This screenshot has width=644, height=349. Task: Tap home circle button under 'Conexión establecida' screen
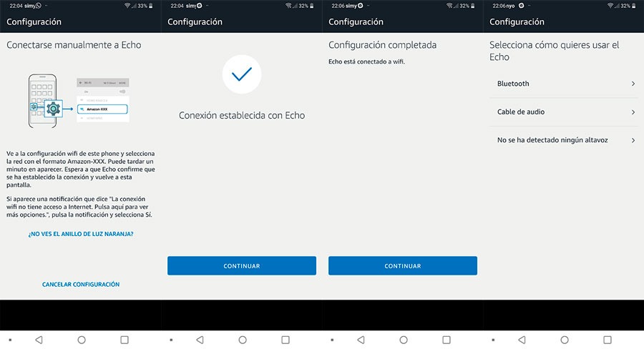(x=242, y=339)
